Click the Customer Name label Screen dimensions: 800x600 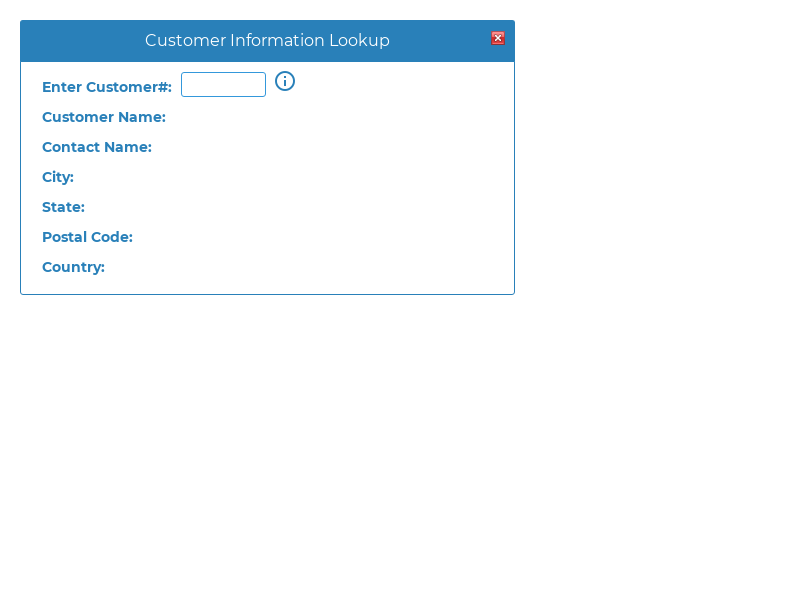click(x=104, y=117)
